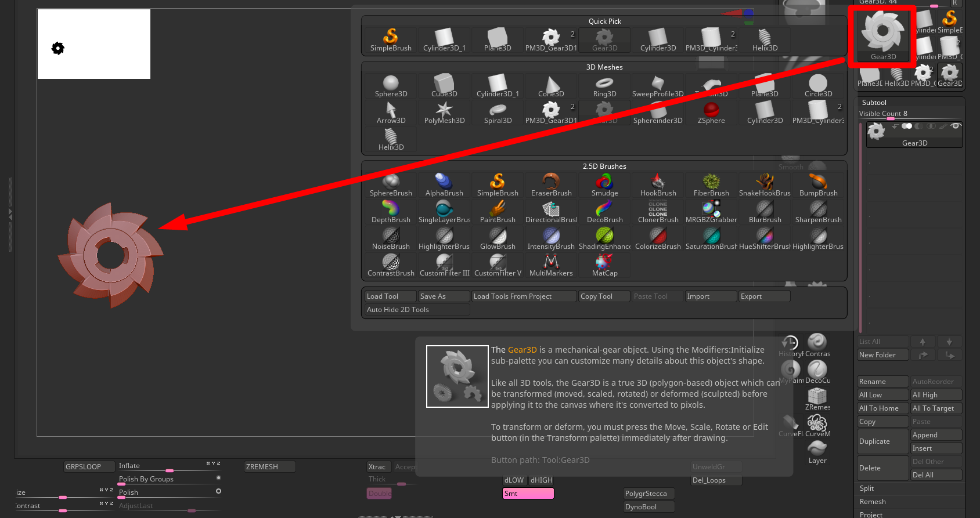Click the Save As button
This screenshot has width=980, height=518.
(x=444, y=296)
